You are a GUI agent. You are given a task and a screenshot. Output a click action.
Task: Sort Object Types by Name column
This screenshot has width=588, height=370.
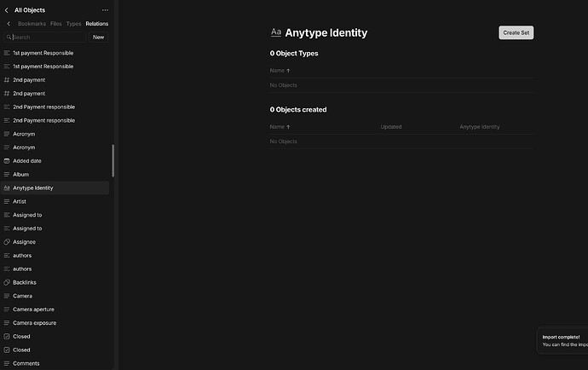point(280,71)
